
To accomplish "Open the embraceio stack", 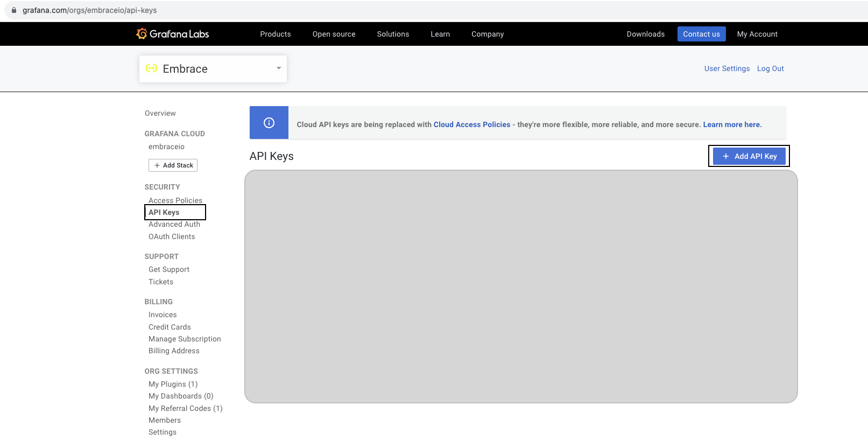I will (166, 146).
